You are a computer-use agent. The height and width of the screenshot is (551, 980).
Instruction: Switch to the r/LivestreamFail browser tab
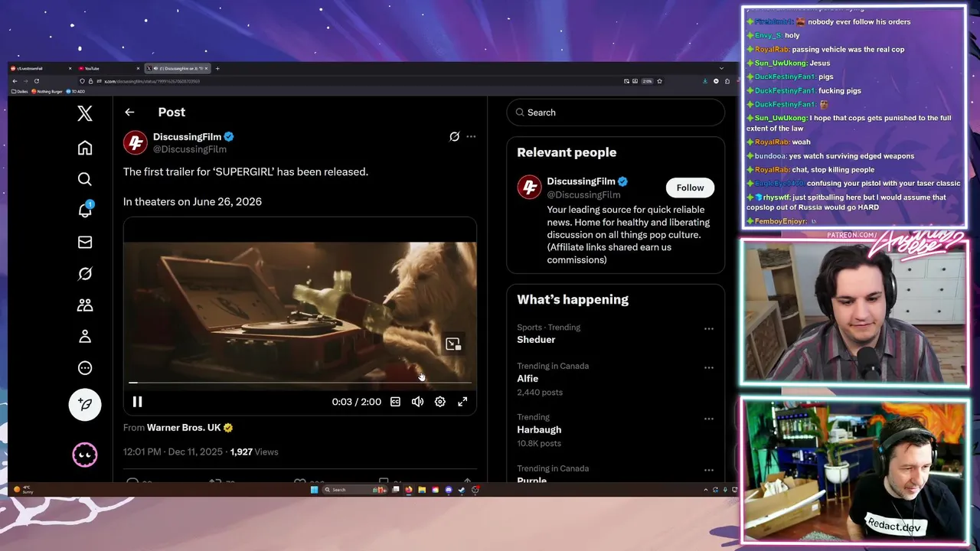40,68
